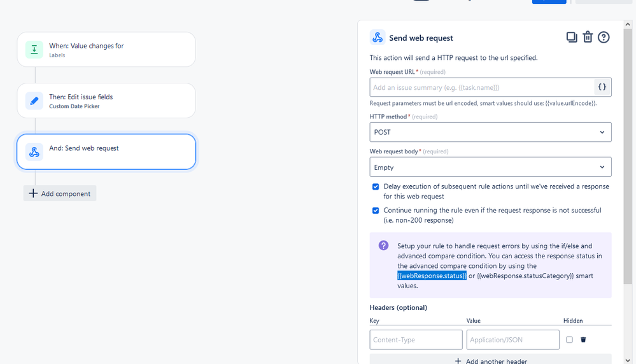The width and height of the screenshot is (636, 364).
Task: Select the When: Value changes for trigger
Action: [x=106, y=50]
